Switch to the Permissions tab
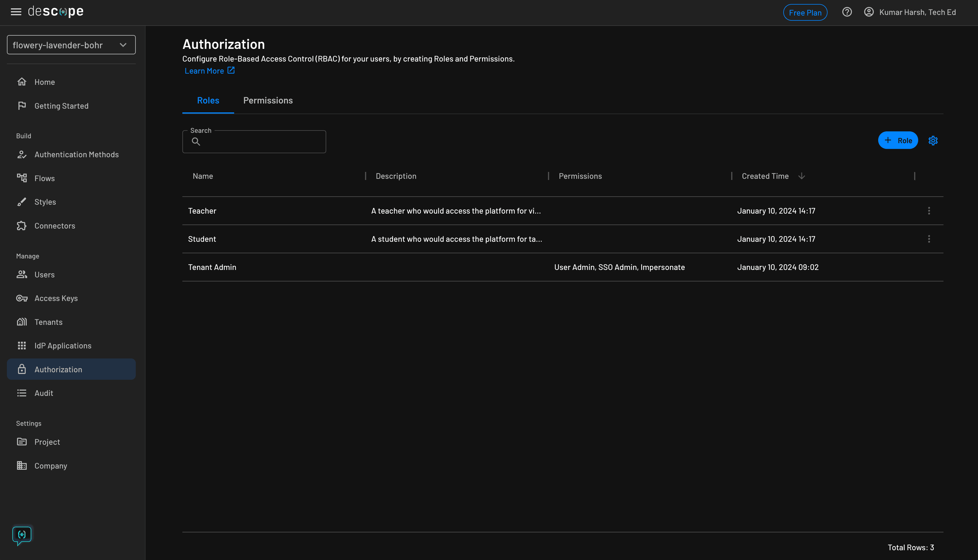Screen dimensions: 978x560 coord(268,101)
